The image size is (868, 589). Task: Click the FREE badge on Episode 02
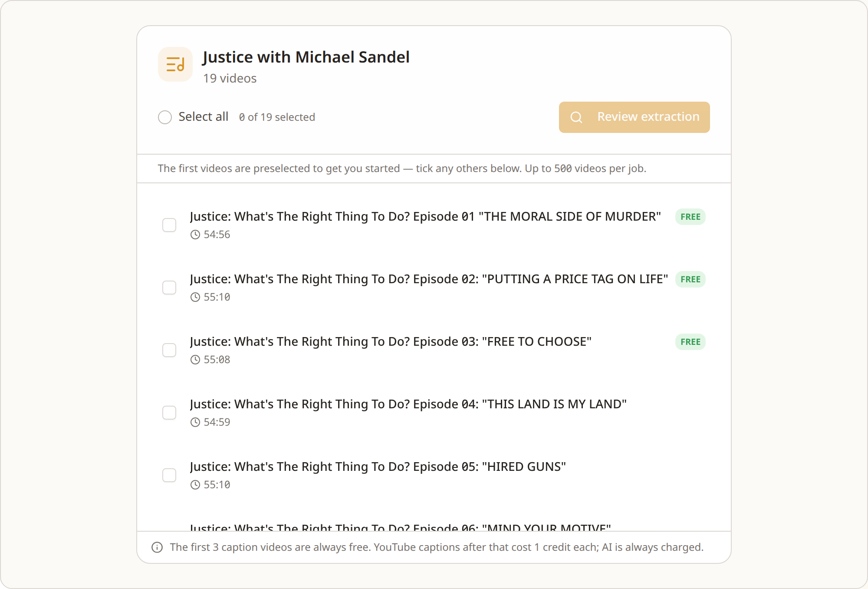(690, 279)
